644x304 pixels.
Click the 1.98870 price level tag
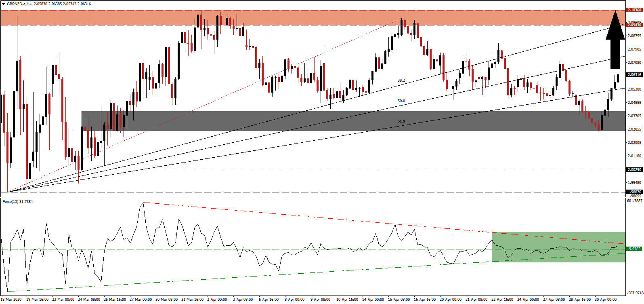634,192
